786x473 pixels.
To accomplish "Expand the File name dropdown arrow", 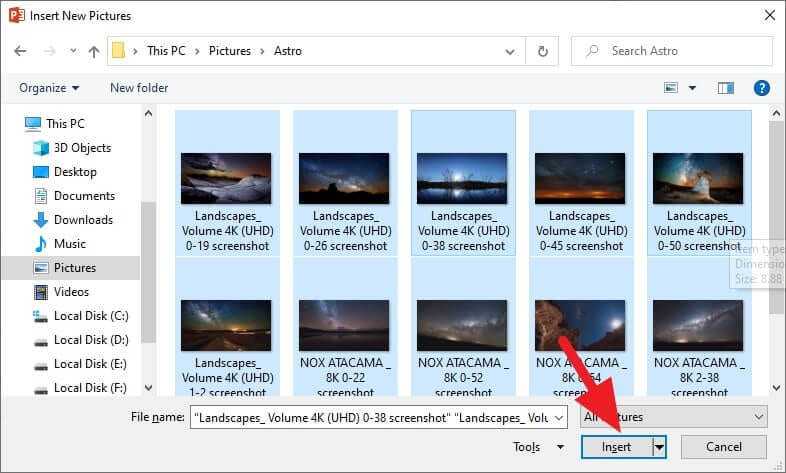I will [x=559, y=417].
